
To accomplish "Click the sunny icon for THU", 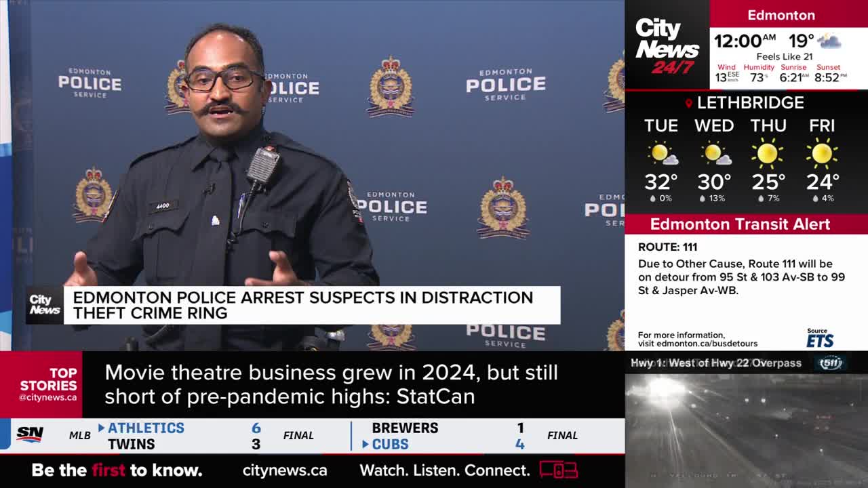I will 768,154.
